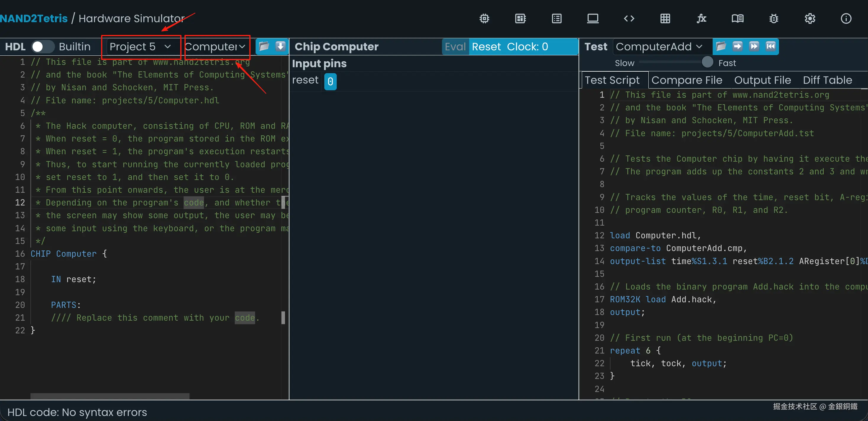Switch to the Diff Table tab
Viewport: 868px width, 421px height.
827,80
